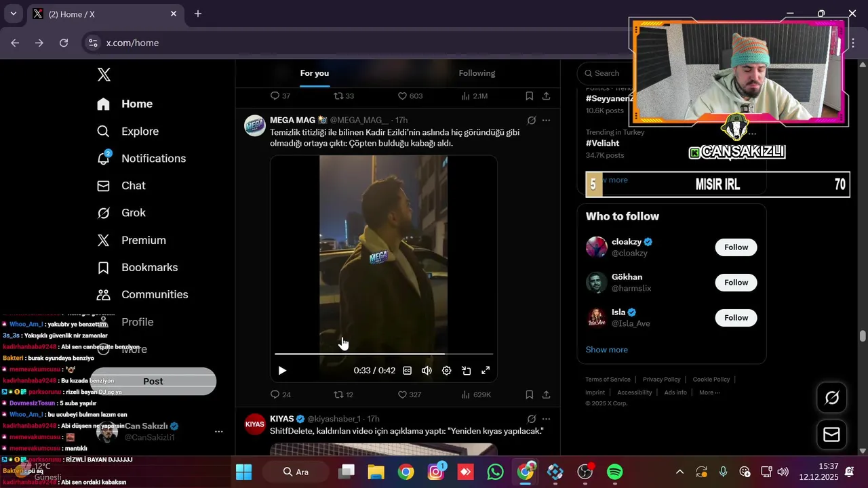Image resolution: width=868 pixels, height=488 pixels.
Task: Click the x.com/home address bar
Action: tap(132, 43)
